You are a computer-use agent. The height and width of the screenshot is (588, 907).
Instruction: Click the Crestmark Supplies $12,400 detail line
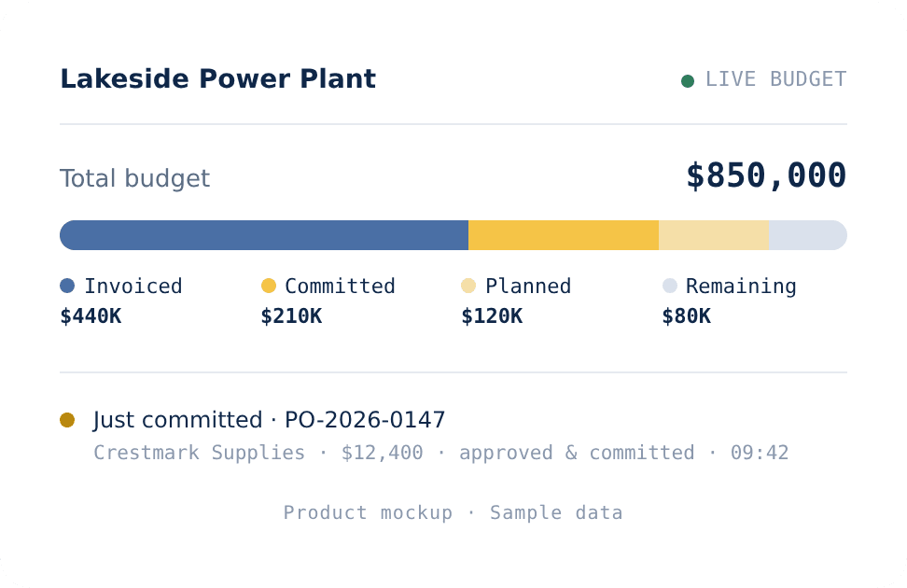(x=440, y=453)
